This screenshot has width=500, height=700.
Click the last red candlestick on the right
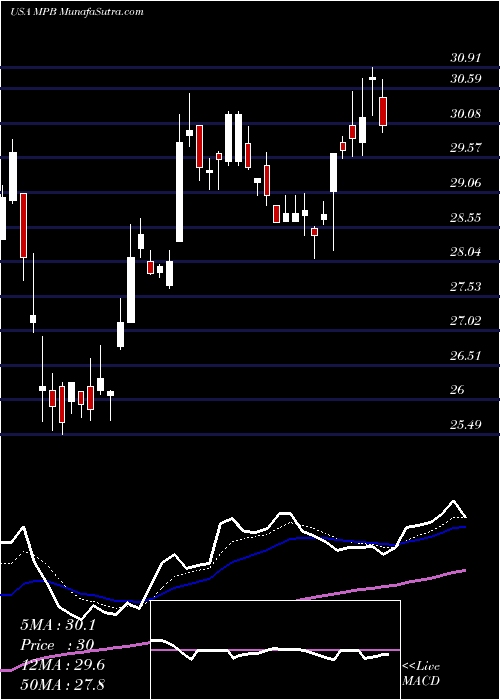coord(383,111)
